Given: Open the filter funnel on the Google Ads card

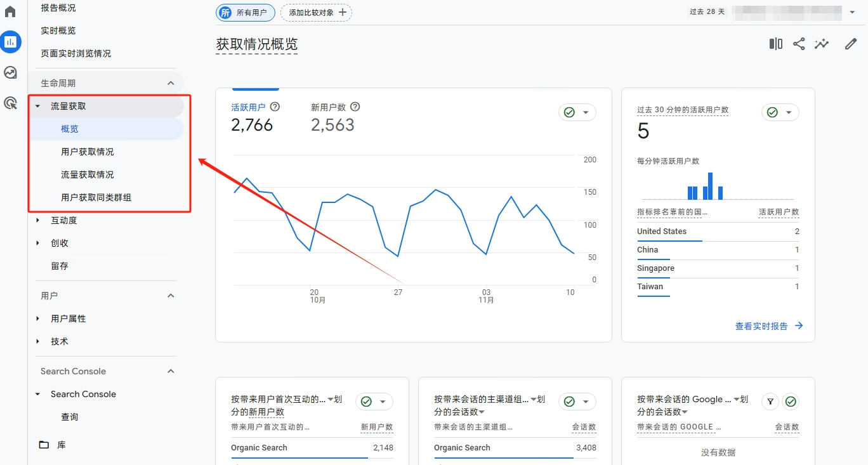Looking at the screenshot, I should coord(770,401).
